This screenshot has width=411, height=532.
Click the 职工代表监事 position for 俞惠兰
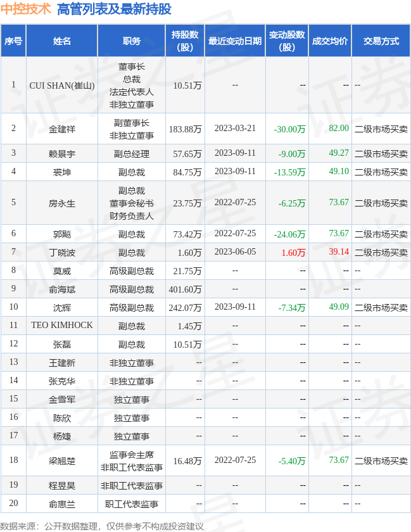[132, 504]
